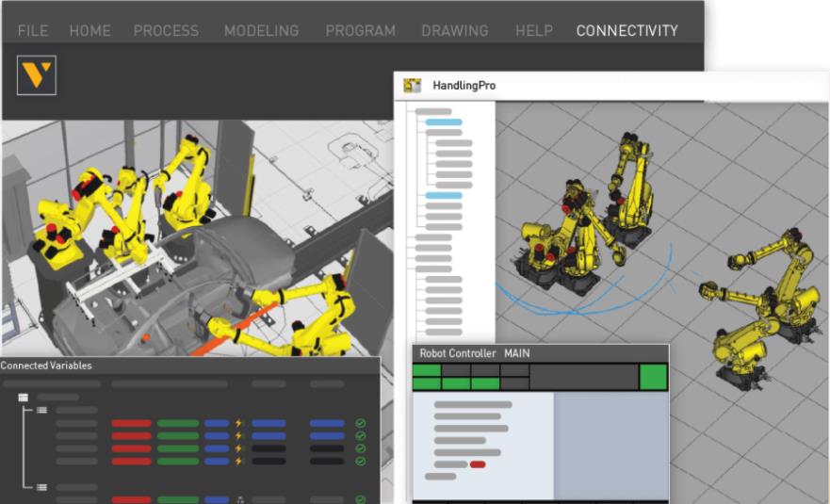Click the Robot Controller title text
The height and width of the screenshot is (504, 830).
tap(457, 353)
